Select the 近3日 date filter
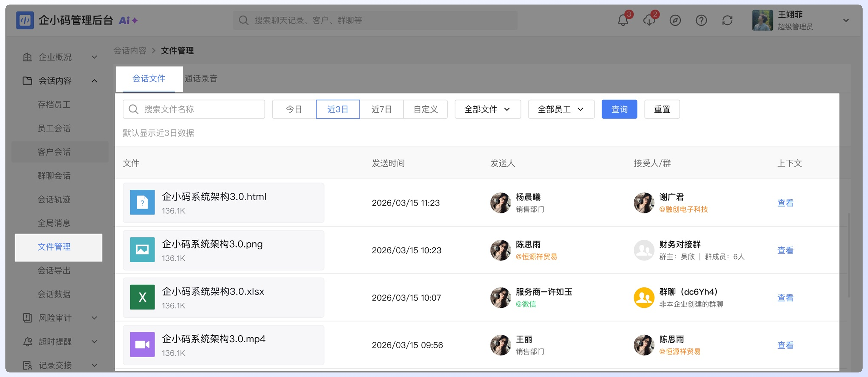Screen dimensions: 868x377 [x=338, y=109]
